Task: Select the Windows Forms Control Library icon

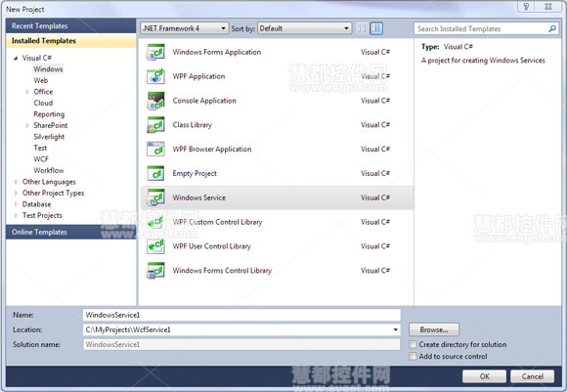Action: [x=155, y=271]
